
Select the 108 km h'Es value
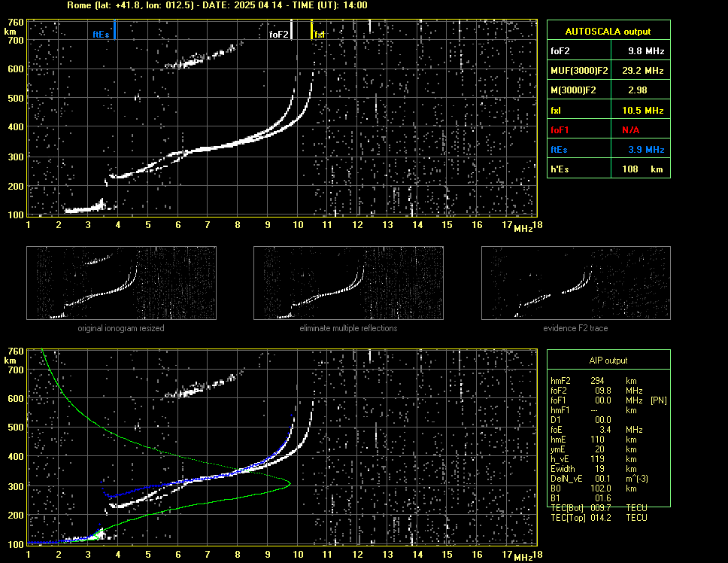642,169
